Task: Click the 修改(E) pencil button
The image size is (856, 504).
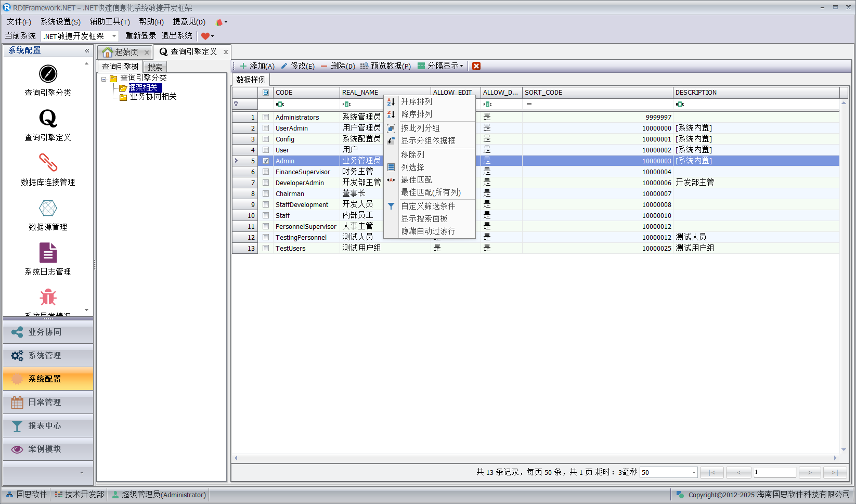Action: [297, 66]
